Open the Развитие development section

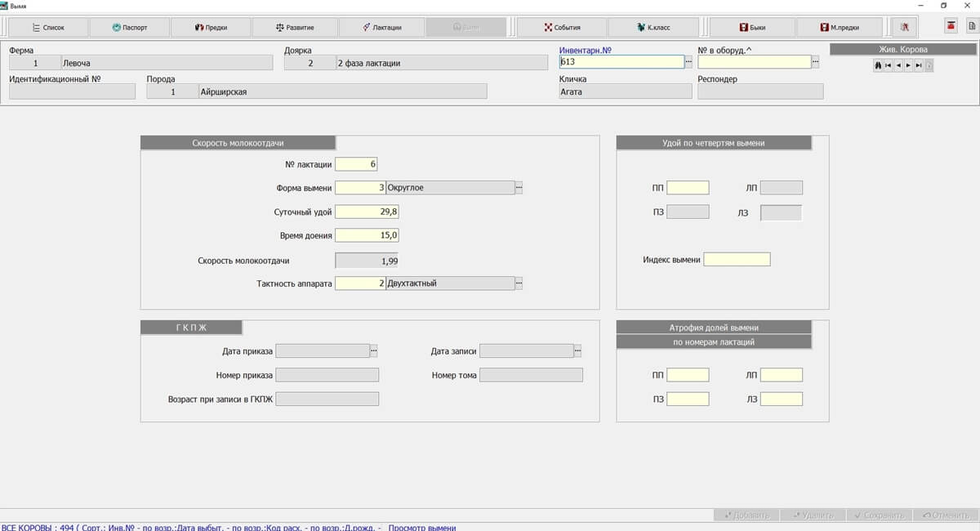point(294,27)
